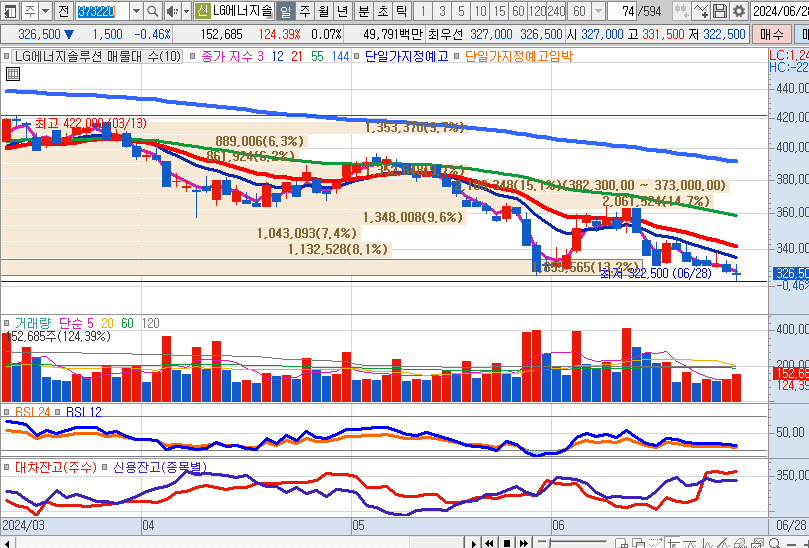Image resolution: width=809 pixels, height=548 pixels.
Task: Click the panel layout icon at top-left
Action: tap(10, 11)
